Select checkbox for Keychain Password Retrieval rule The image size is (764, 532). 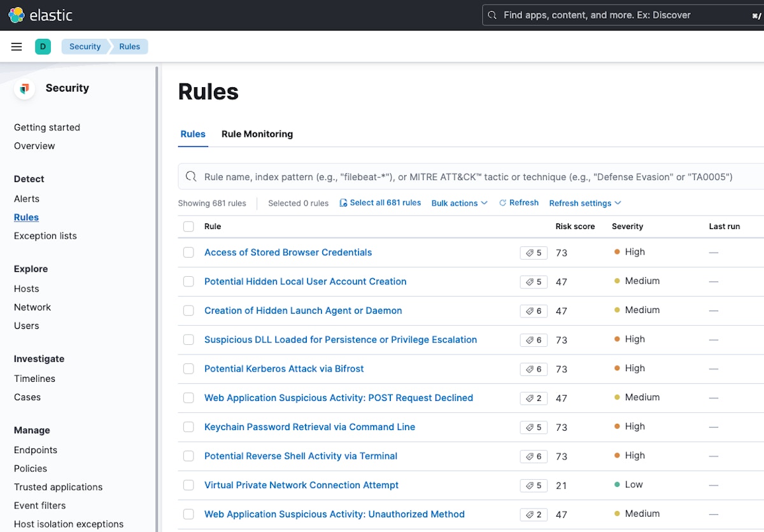(x=188, y=427)
